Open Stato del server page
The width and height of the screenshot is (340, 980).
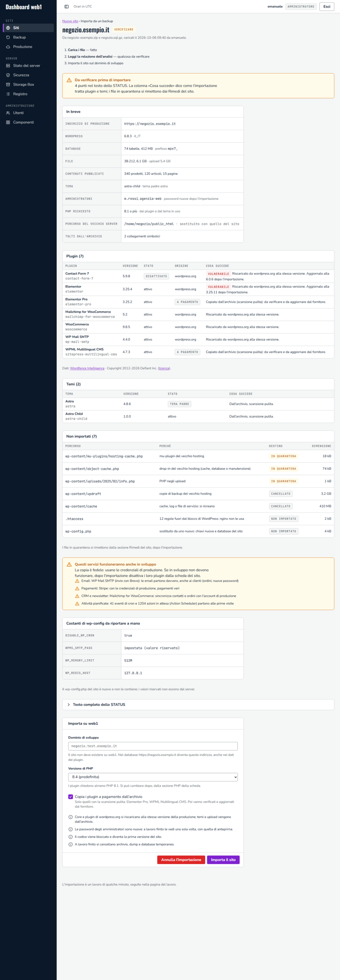pyautogui.click(x=28, y=66)
